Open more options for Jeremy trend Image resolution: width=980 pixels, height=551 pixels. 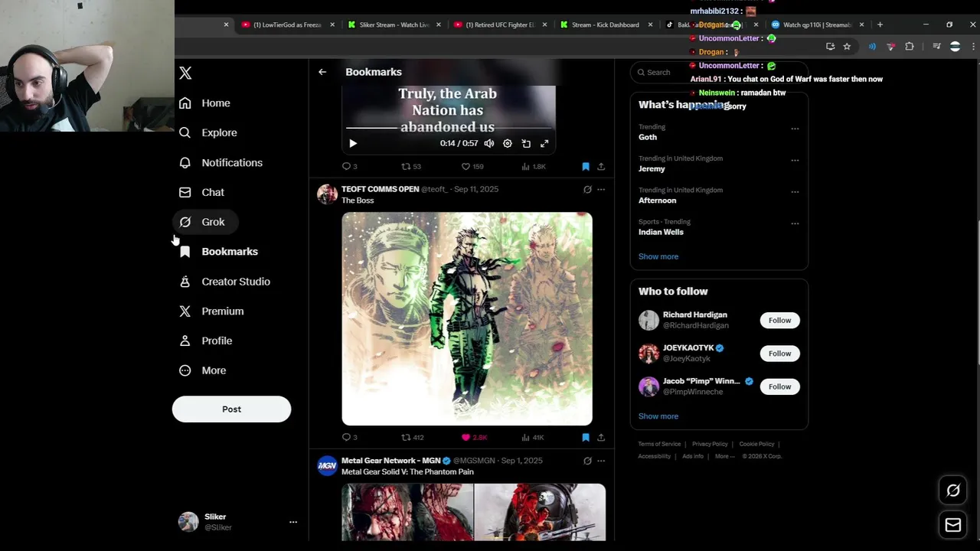click(x=795, y=161)
